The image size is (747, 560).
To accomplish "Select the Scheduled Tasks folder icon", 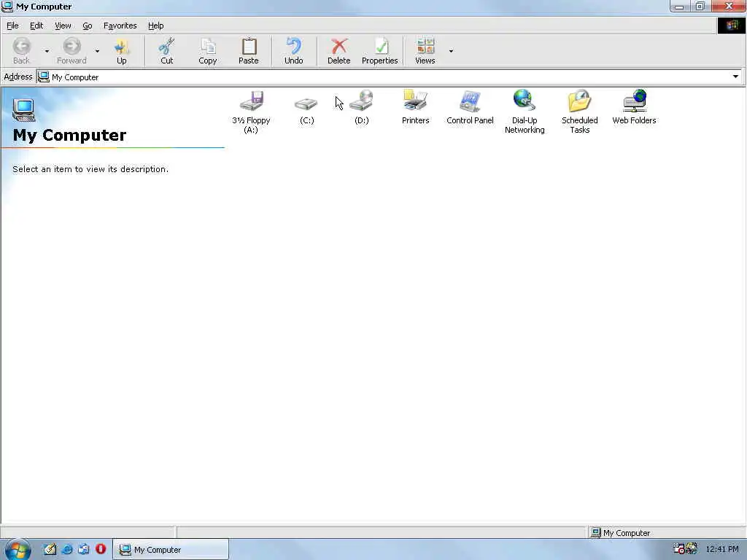I will point(580,112).
